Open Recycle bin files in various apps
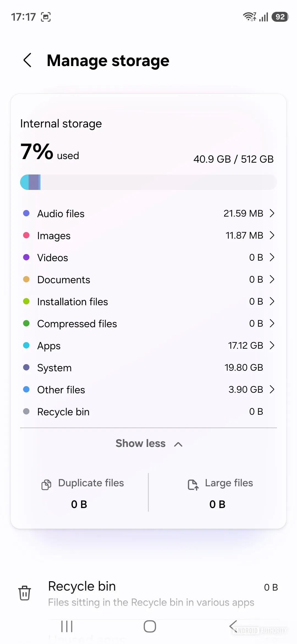This screenshot has width=297, height=644. tap(151, 593)
